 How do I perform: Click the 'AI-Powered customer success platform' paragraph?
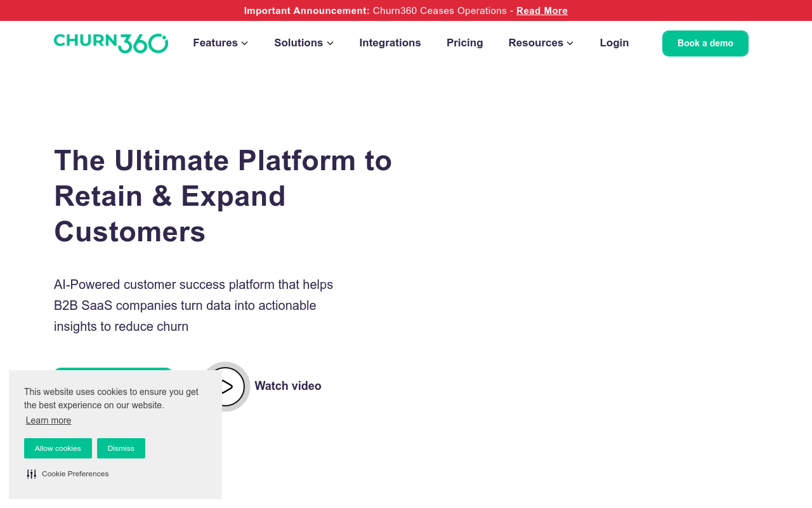(x=193, y=305)
